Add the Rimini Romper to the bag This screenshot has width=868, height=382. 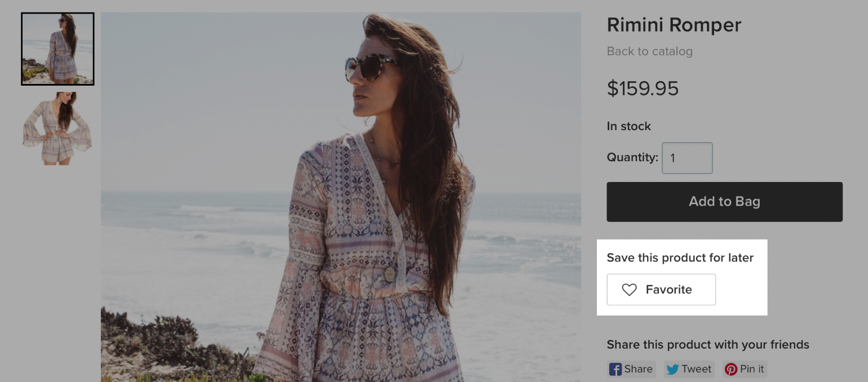pyautogui.click(x=724, y=202)
